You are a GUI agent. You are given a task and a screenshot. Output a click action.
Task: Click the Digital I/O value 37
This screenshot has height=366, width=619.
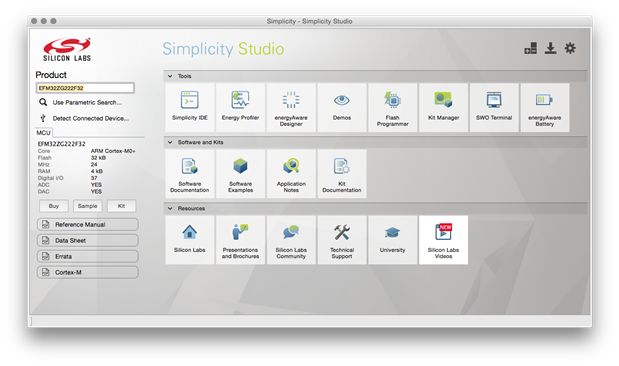pyautogui.click(x=94, y=178)
